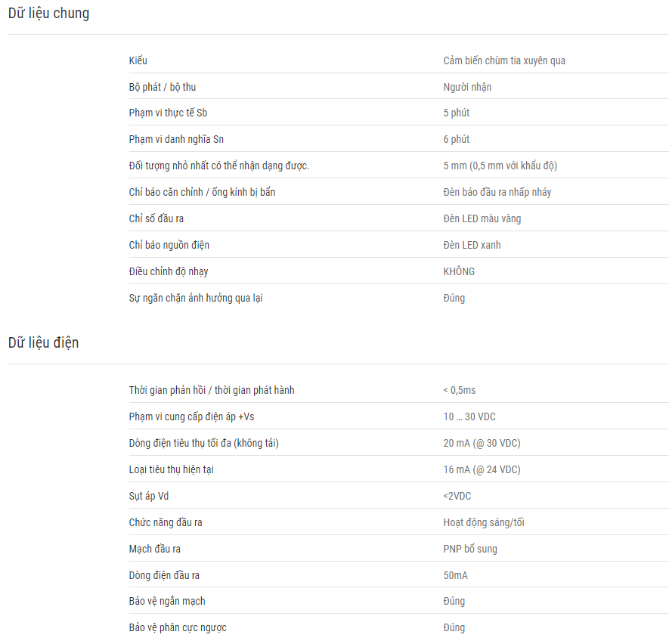Image resolution: width=669 pixels, height=644 pixels.
Task: Select the "Hoạt động sáng/tối" value
Action: [x=484, y=522]
